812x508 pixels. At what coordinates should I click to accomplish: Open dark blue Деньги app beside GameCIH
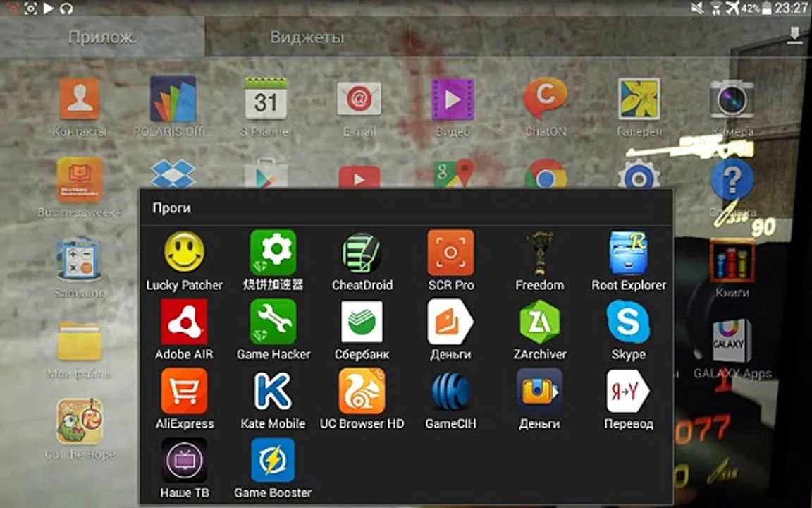[539, 392]
